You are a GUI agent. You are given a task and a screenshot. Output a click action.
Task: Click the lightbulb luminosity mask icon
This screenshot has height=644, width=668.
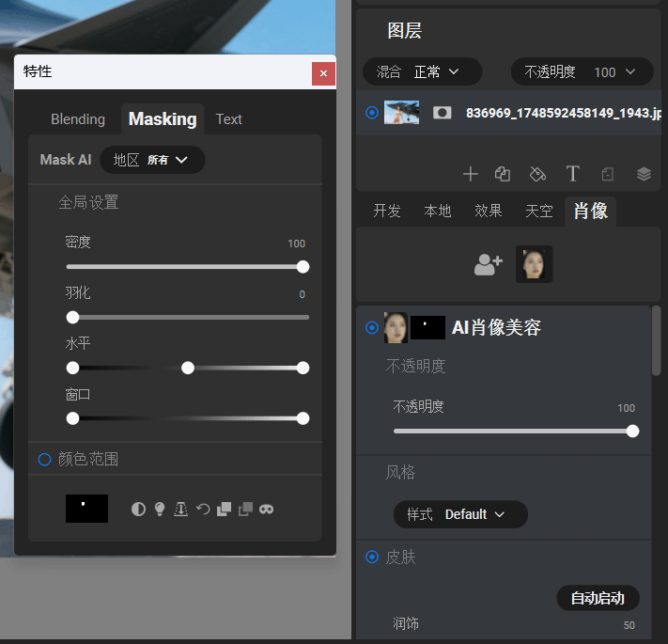click(x=160, y=509)
